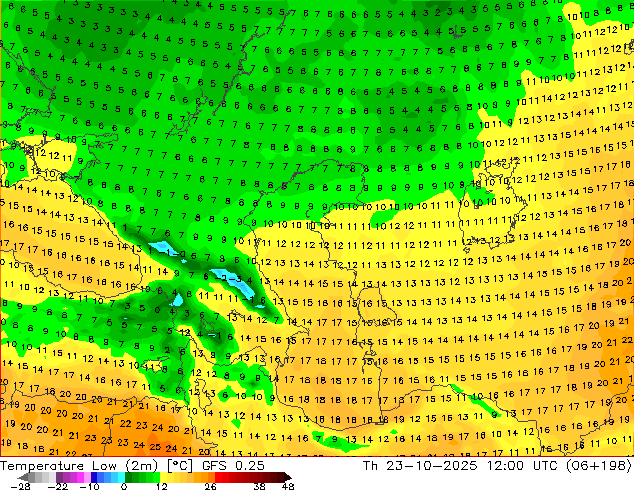Click the '-22' legend scale value

click(x=57, y=486)
